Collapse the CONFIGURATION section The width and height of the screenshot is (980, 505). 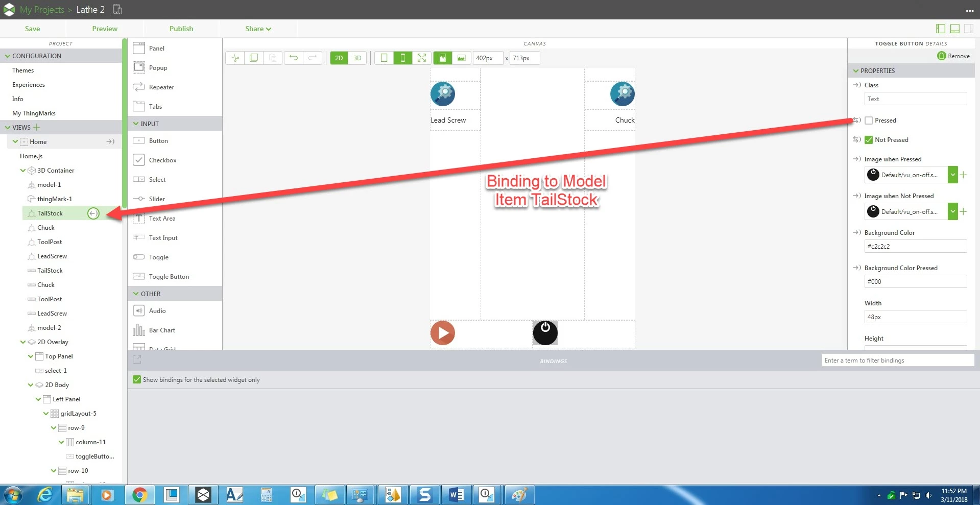[8, 56]
